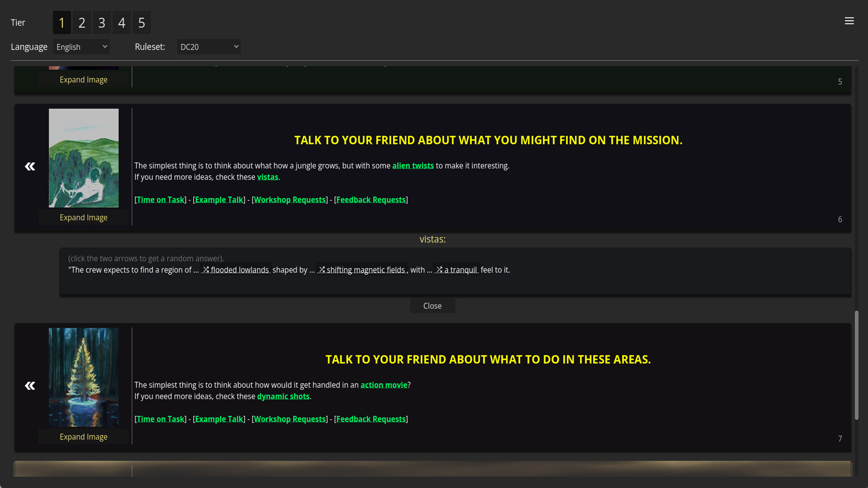The height and width of the screenshot is (488, 868).
Task: Open Workshop Requests in areas card
Action: 290,419
